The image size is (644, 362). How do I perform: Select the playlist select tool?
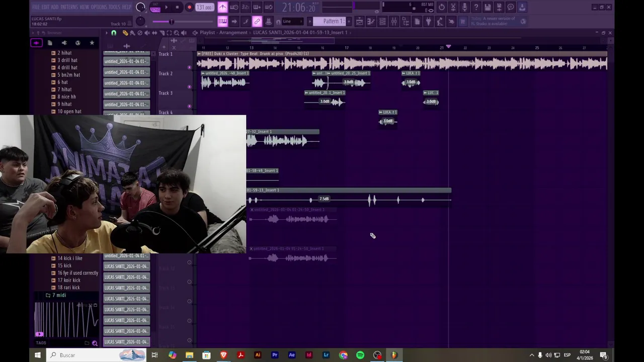pos(169,33)
